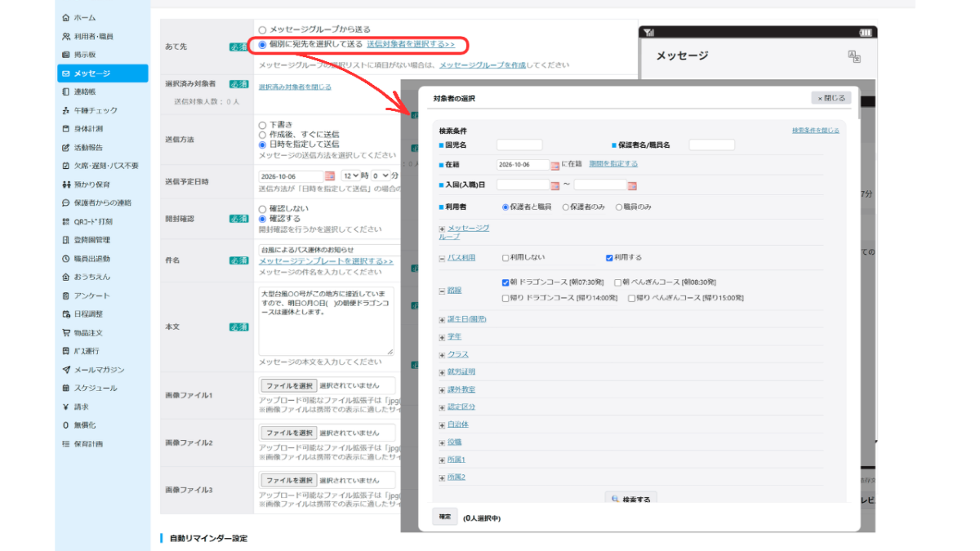This screenshot has height=551, width=980.
Task: Click メッセージテンプレートを選択する>> link
Action: click(326, 261)
